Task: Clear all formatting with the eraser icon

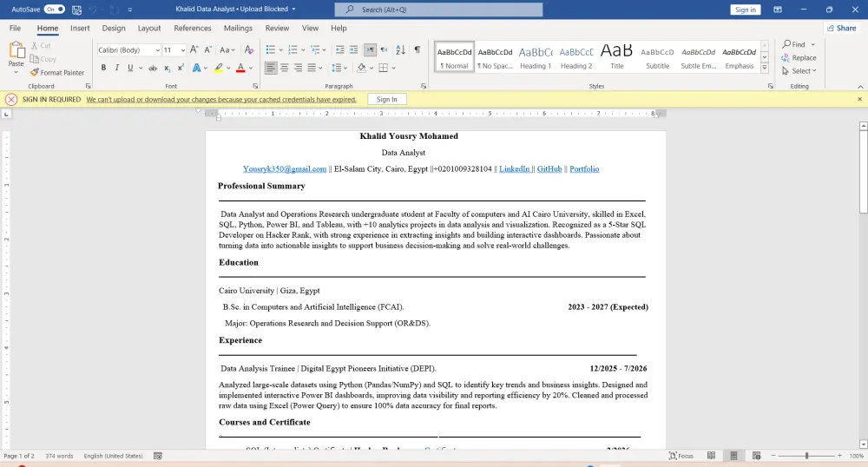Action: [x=249, y=49]
